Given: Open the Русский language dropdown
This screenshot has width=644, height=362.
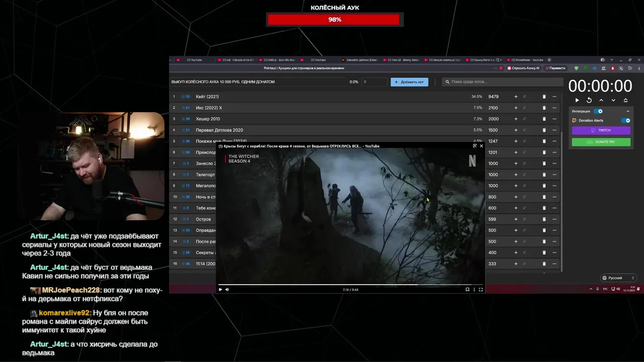Looking at the screenshot, I should pos(619,278).
